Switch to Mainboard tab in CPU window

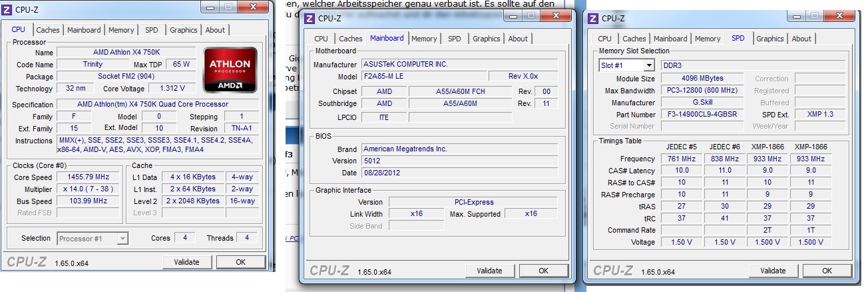84,30
